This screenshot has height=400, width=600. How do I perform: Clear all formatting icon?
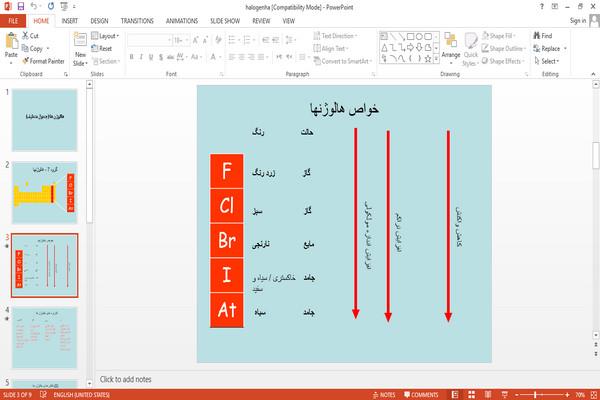tap(218, 40)
